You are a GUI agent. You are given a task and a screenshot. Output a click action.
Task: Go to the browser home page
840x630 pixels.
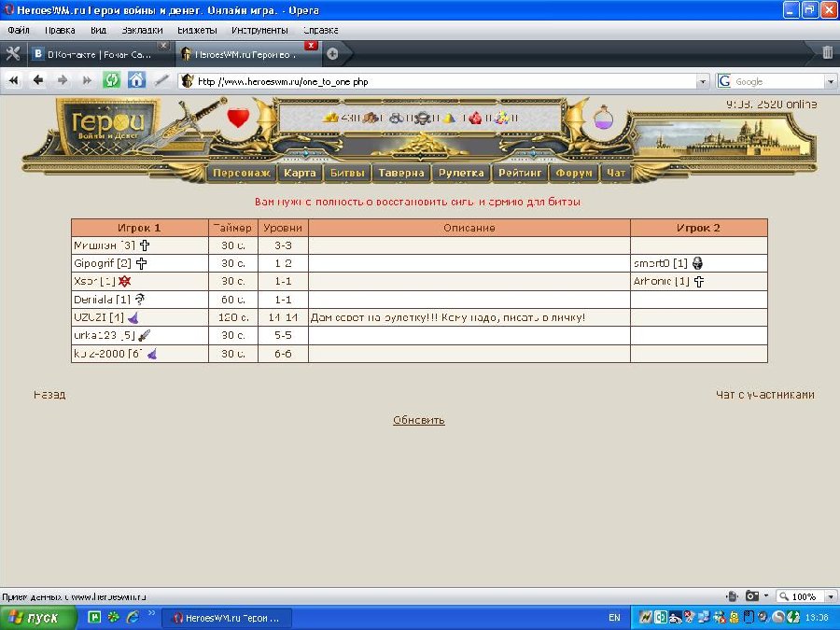(136, 81)
